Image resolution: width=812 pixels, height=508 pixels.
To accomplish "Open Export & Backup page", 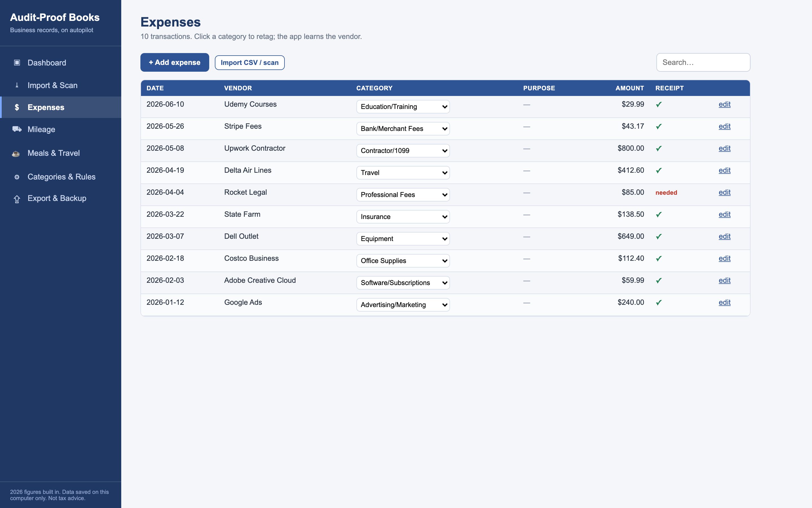I will pos(60,198).
